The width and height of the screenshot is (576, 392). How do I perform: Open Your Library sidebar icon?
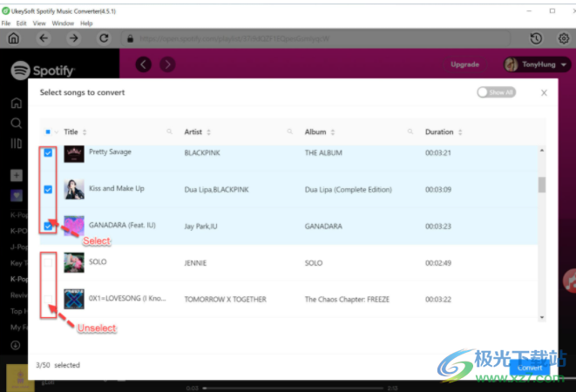pos(17,143)
